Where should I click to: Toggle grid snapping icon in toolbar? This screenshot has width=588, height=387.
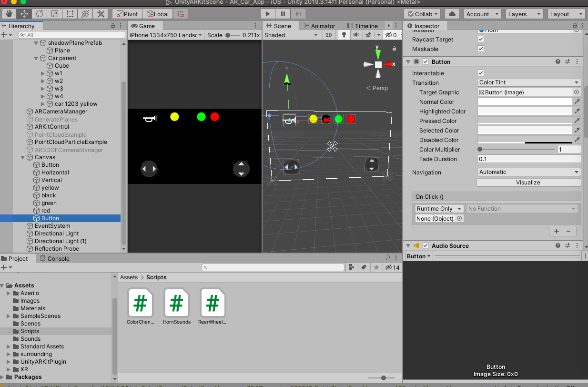[181, 14]
